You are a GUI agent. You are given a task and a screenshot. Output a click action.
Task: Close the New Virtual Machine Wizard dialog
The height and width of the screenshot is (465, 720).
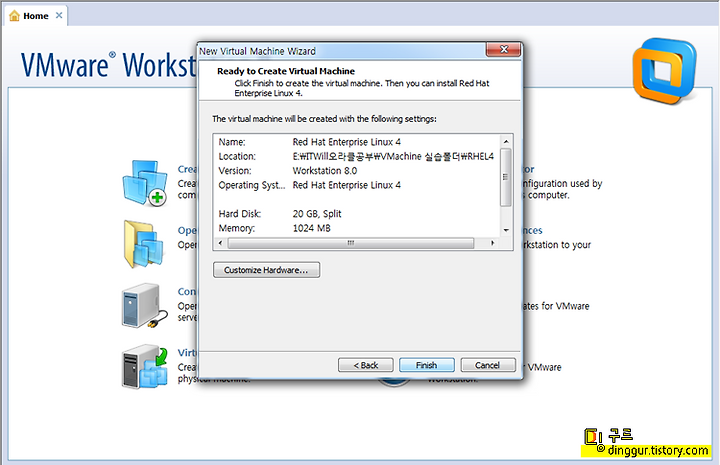[x=503, y=50]
